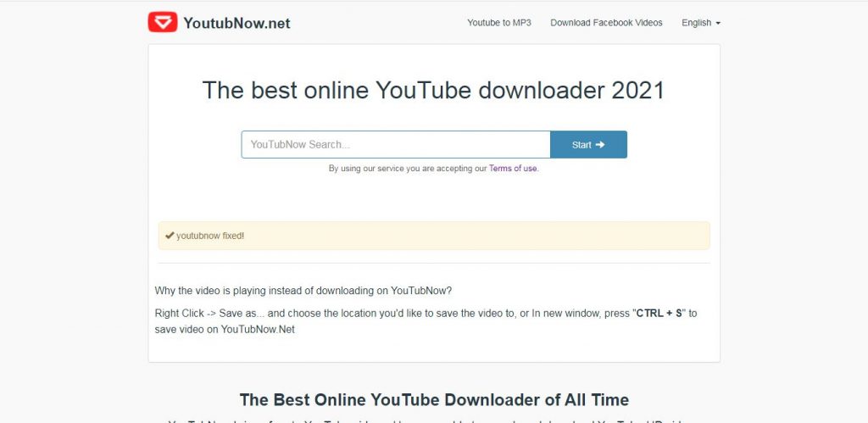The image size is (868, 423).
Task: Open the Youtube to MP3 page
Action: click(498, 23)
